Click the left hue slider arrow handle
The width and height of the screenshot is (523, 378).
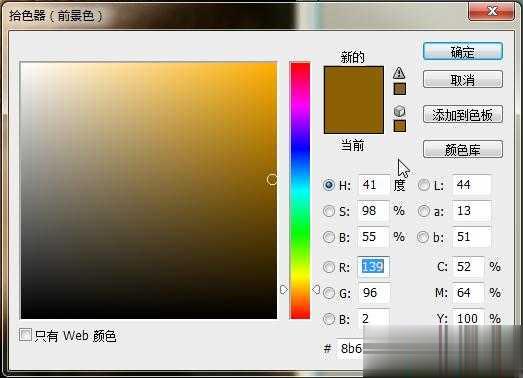[x=284, y=289]
